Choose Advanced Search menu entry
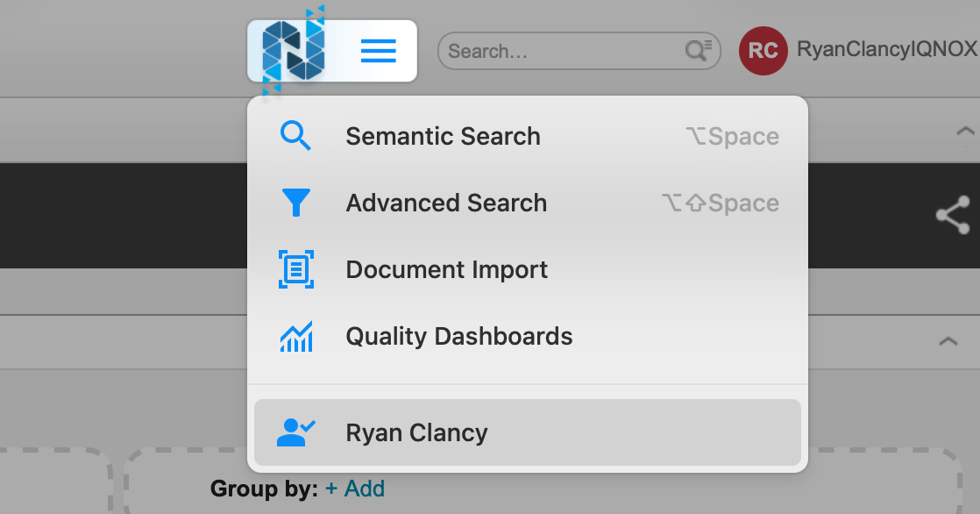 click(x=446, y=203)
